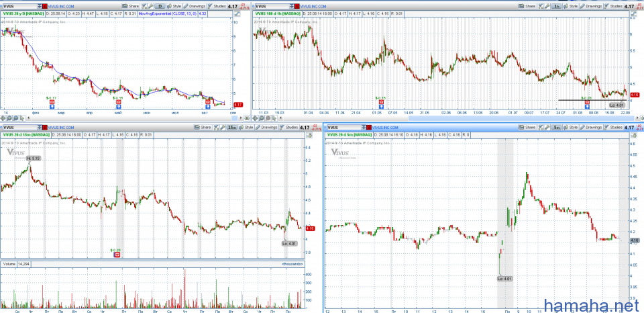Click the 5m timeframe button
Viewport: 644px width, 313px height.
click(556, 128)
